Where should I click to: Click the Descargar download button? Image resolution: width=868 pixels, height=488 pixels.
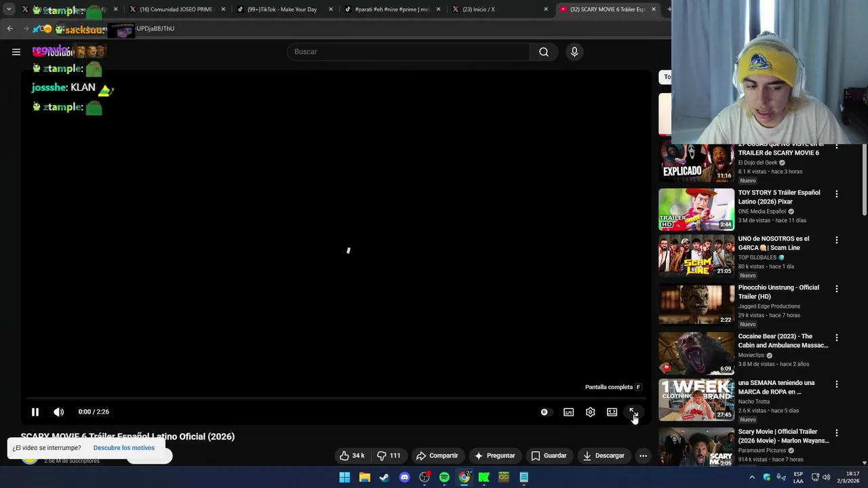click(x=603, y=455)
